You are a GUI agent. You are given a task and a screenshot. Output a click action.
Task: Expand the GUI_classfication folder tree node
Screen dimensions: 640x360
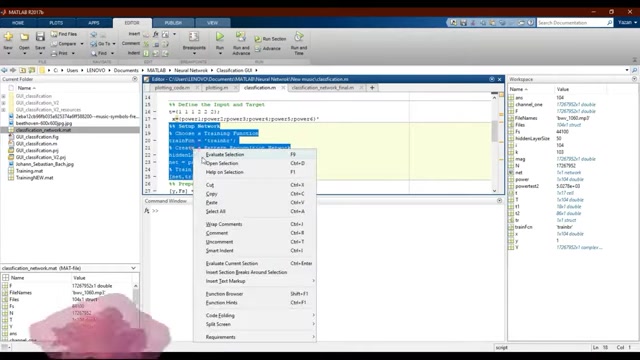point(4,96)
